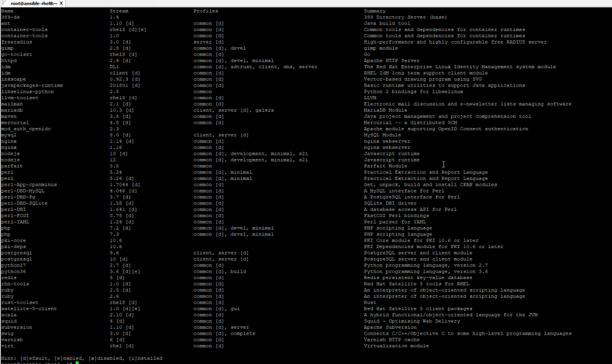Screen dimensions: 612x364
Task: Click the 'gimp' module name
Action: [7, 48]
